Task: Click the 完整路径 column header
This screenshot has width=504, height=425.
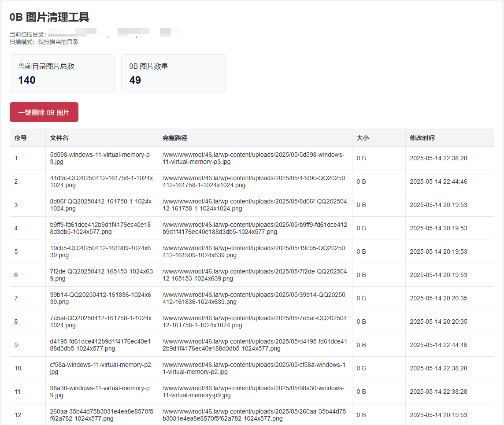Action: (173, 138)
